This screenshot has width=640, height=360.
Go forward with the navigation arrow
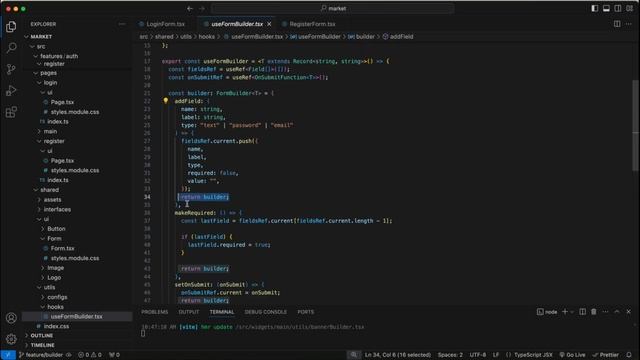coord(202,8)
